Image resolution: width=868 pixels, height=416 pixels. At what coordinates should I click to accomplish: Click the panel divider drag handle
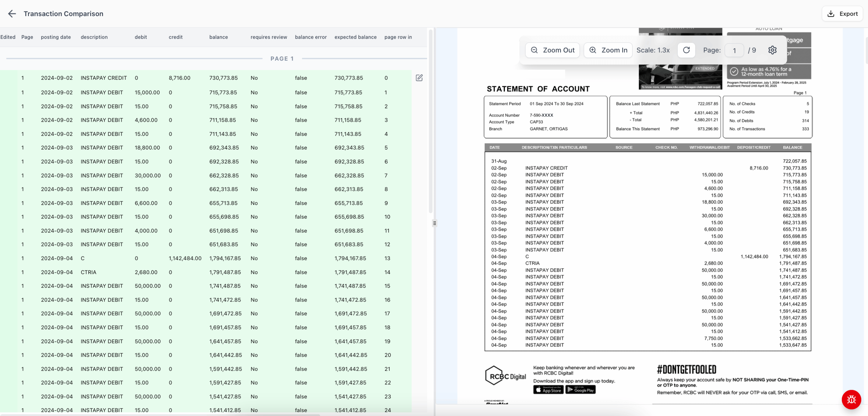[x=434, y=223]
